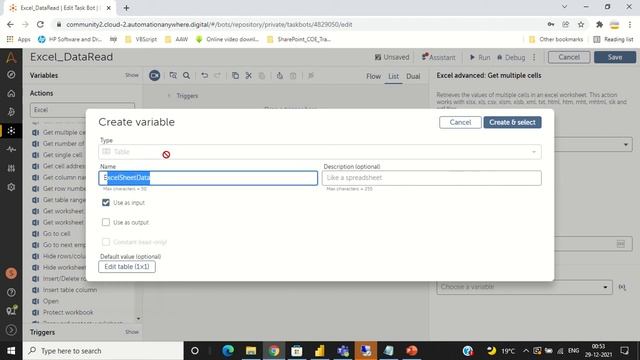
Task: Switch to List view tab
Action: click(393, 76)
